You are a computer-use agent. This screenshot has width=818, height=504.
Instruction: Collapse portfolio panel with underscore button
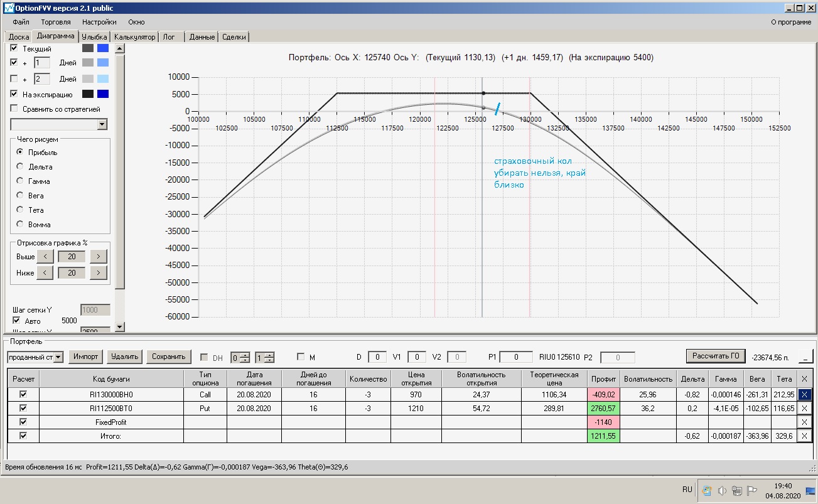[x=805, y=357]
